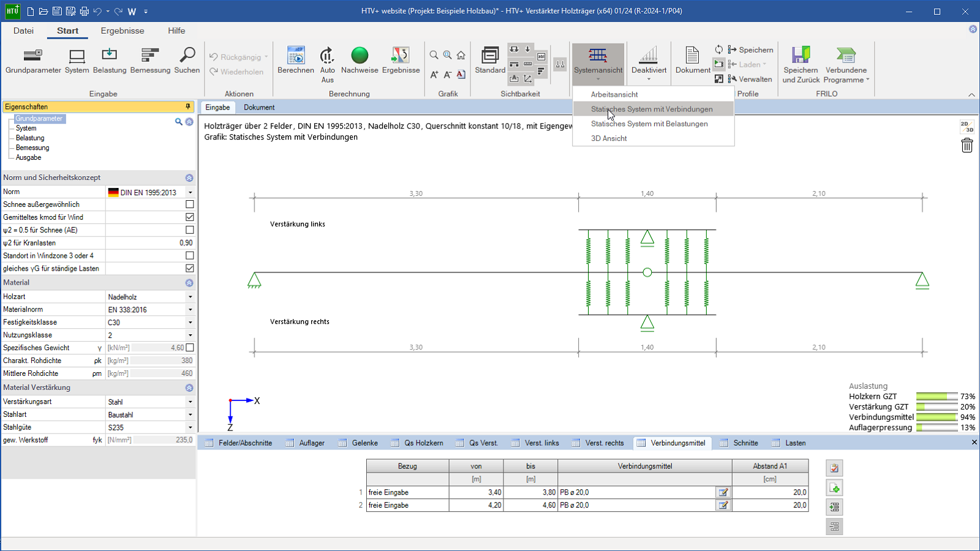Enable Spezifisches Gewicht override checkbox

[190, 348]
